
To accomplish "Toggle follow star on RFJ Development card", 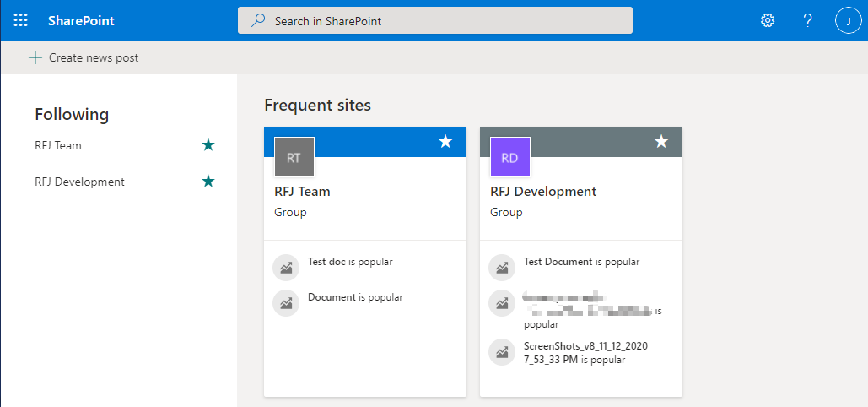I will pos(661,142).
